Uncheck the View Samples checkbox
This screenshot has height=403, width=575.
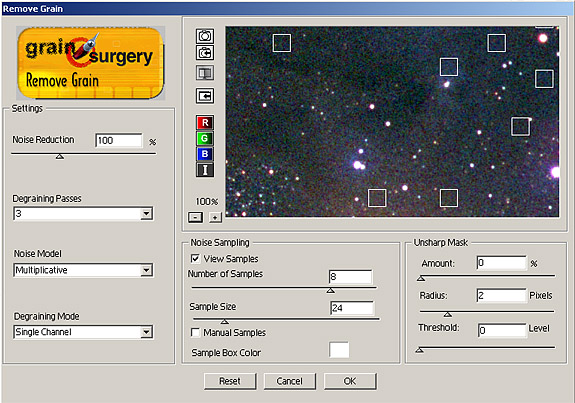click(x=195, y=259)
